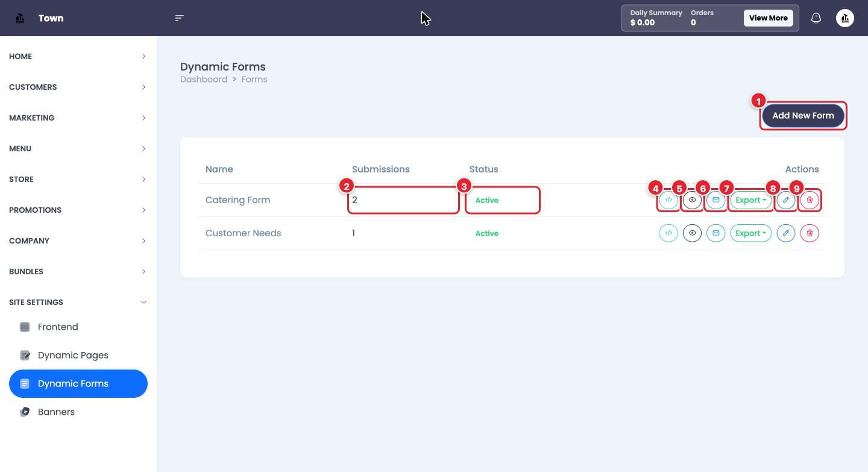Expand the HOME sidebar section

tap(78, 56)
